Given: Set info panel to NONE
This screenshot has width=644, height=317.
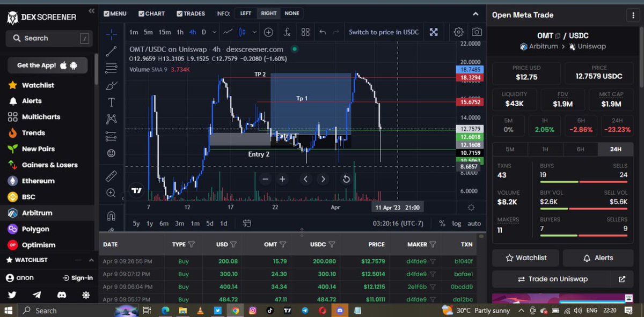Looking at the screenshot, I should click(292, 13).
